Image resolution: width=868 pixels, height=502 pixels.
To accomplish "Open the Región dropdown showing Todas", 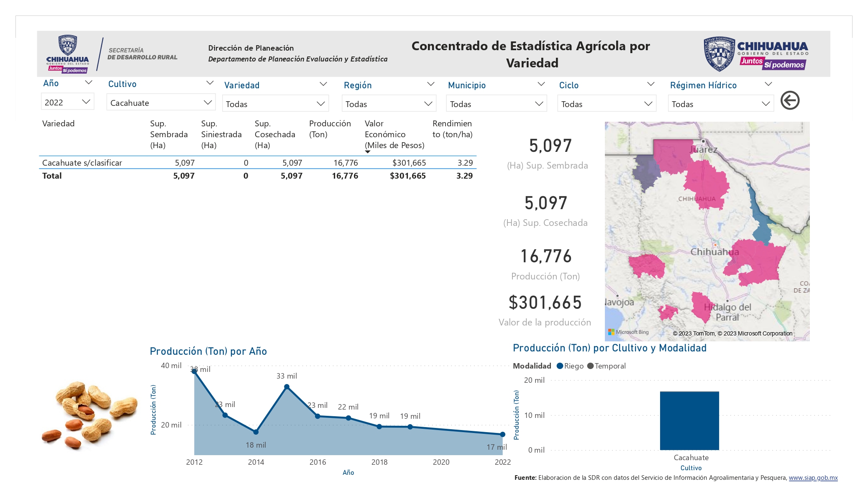I will click(389, 104).
